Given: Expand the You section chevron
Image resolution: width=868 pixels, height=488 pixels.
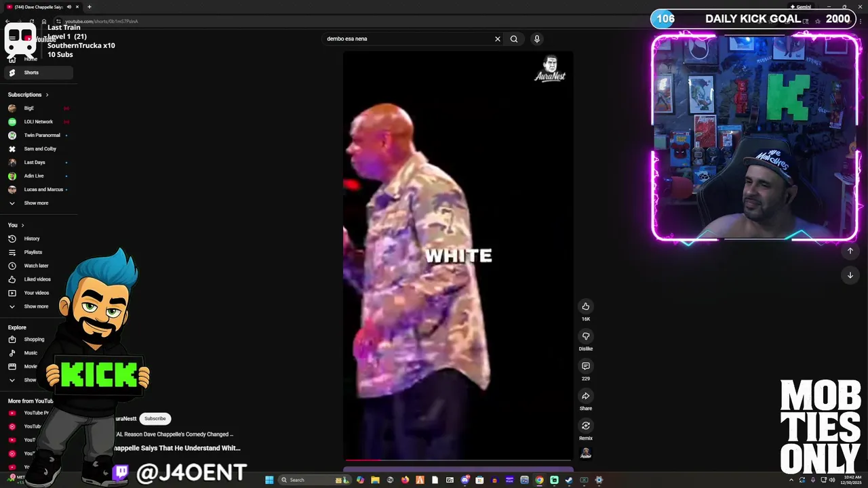Looking at the screenshot, I should point(22,225).
